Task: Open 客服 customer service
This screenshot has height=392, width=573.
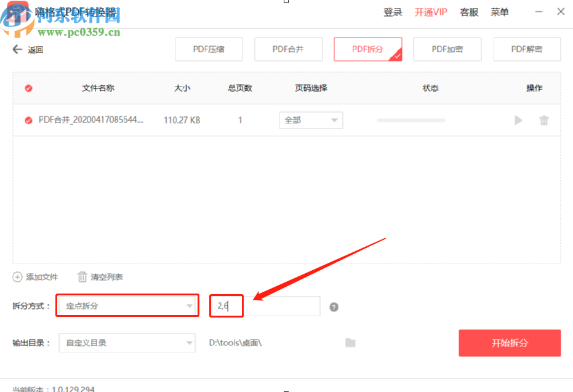Action: point(469,12)
